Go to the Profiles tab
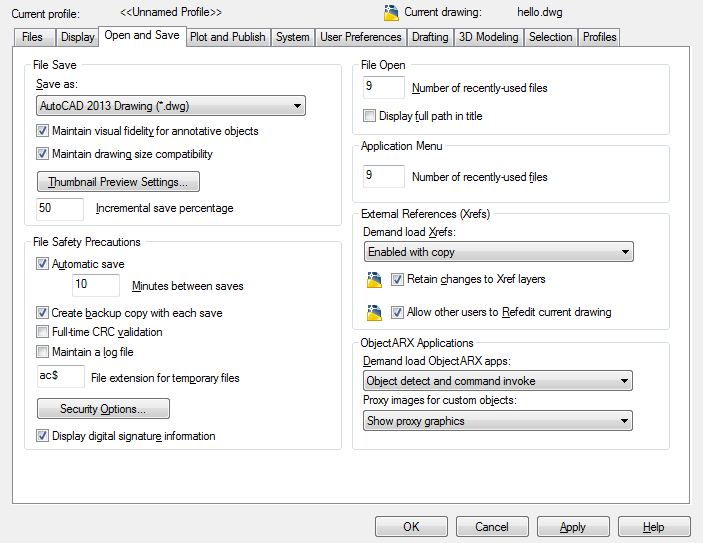The height and width of the screenshot is (543, 703). [x=599, y=37]
